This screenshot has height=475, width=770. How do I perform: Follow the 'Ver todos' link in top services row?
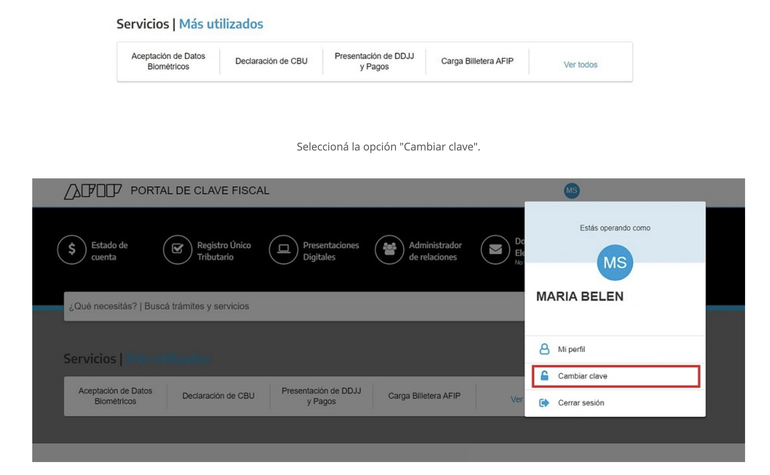coord(580,65)
